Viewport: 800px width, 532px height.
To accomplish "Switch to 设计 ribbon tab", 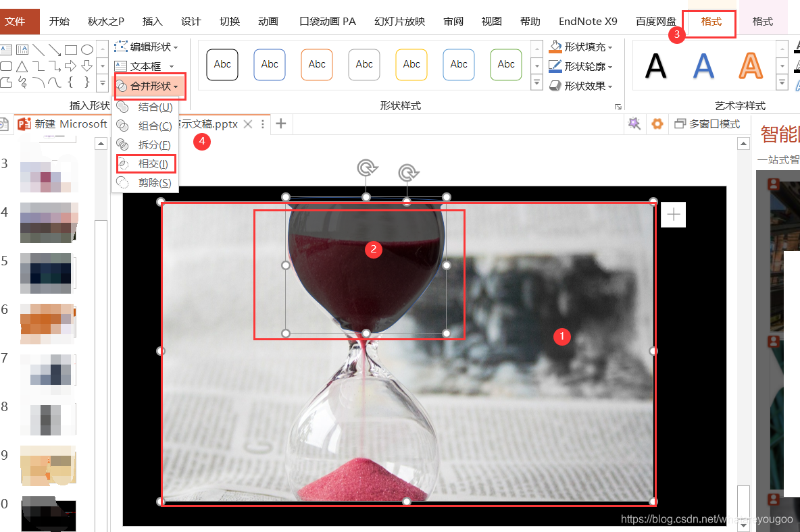I will 191,22.
